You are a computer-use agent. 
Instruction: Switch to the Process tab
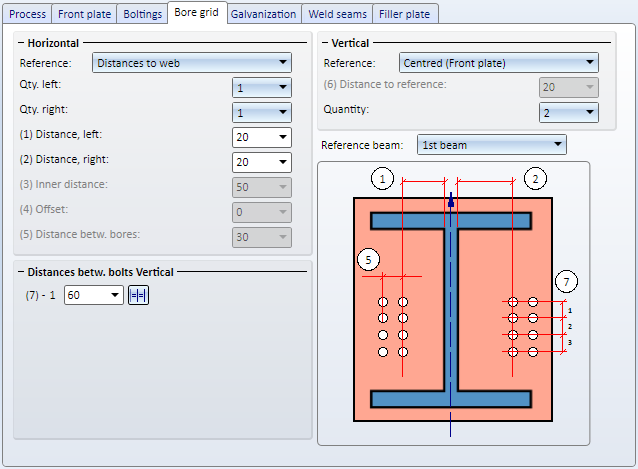click(x=27, y=14)
